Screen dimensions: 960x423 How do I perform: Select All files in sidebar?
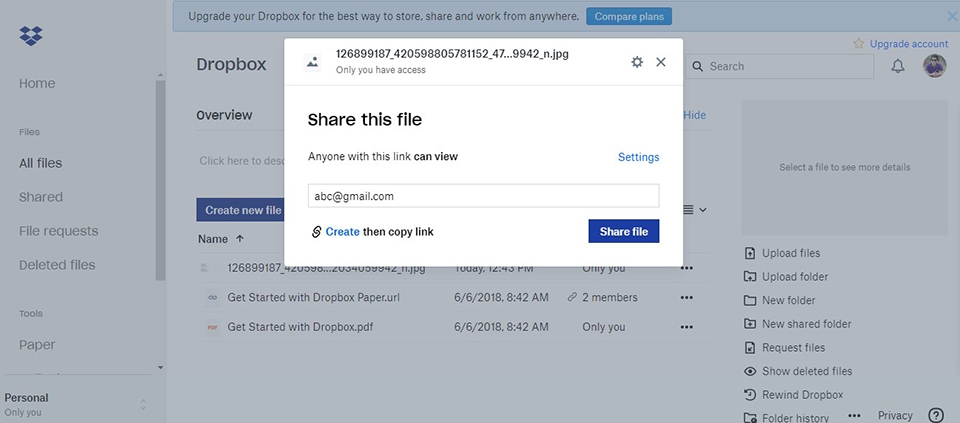40,163
